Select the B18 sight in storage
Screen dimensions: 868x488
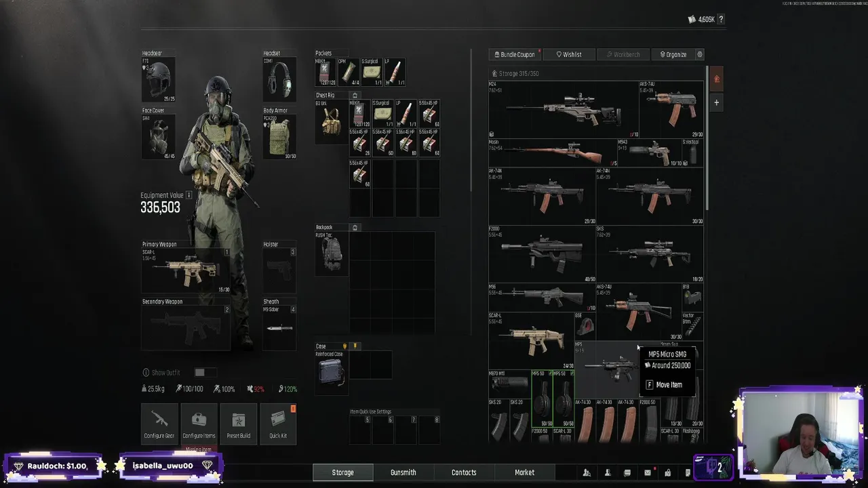(x=692, y=297)
